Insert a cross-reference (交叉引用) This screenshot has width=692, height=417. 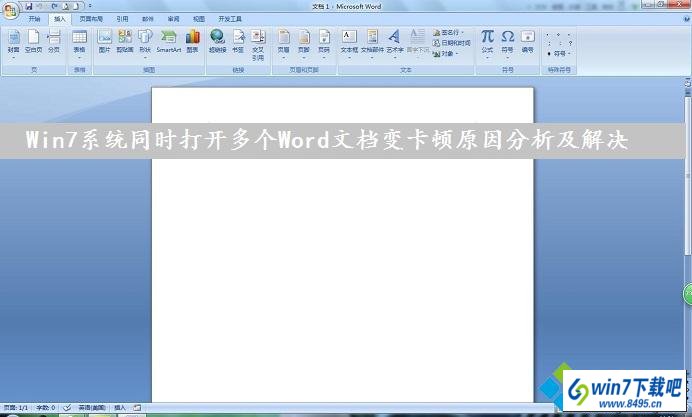(258, 45)
